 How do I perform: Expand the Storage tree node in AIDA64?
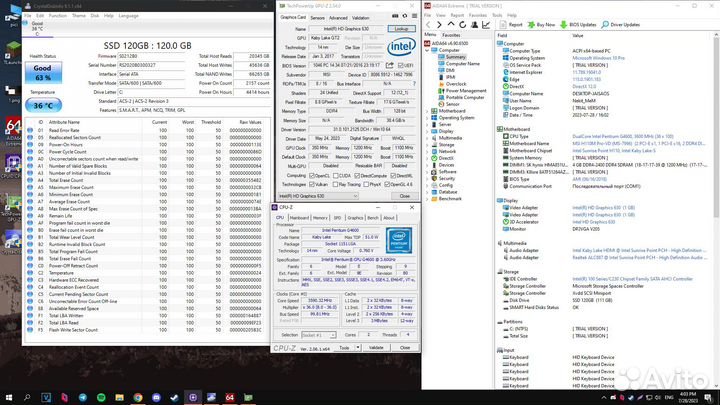point(428,145)
